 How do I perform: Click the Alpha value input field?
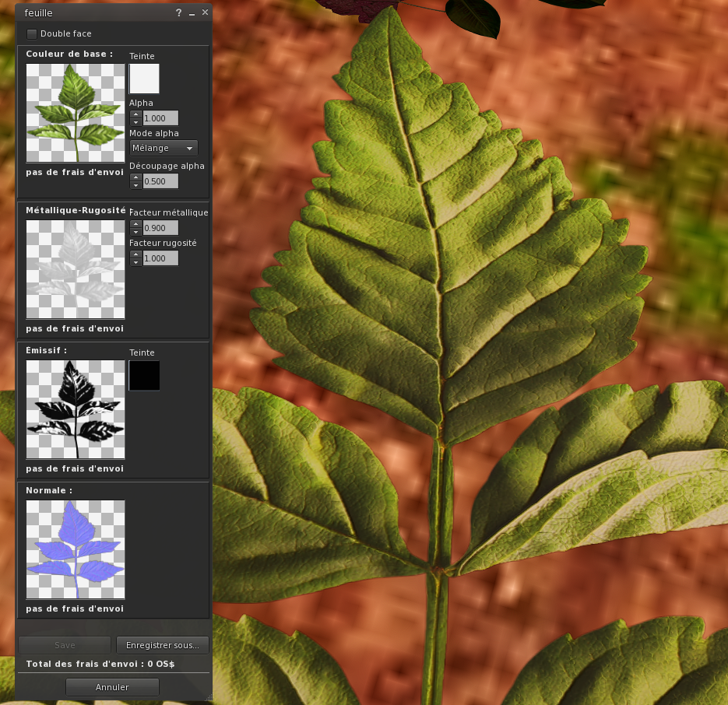pos(160,118)
